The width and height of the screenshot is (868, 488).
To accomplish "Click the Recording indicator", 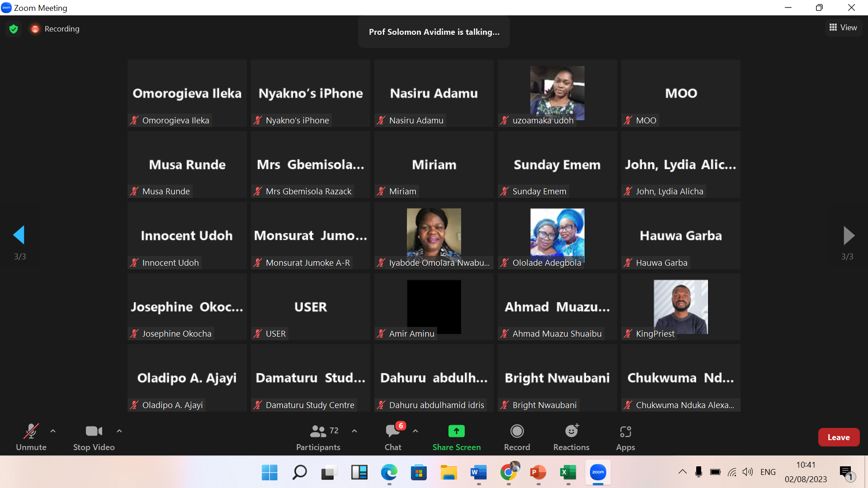I will (x=55, y=29).
